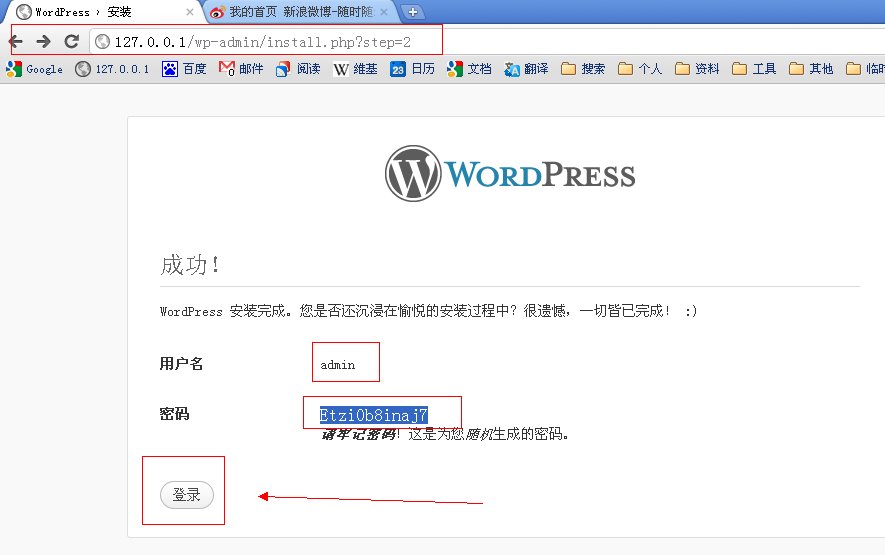Viewport: 885px width, 555px height.
Task: Open the 个人 bookmark folder
Action: pyautogui.click(x=640, y=69)
